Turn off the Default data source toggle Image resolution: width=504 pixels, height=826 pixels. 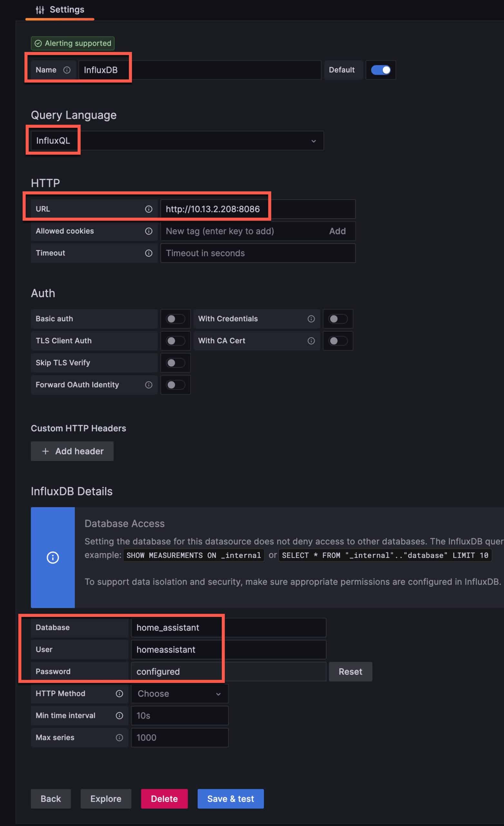(x=381, y=70)
